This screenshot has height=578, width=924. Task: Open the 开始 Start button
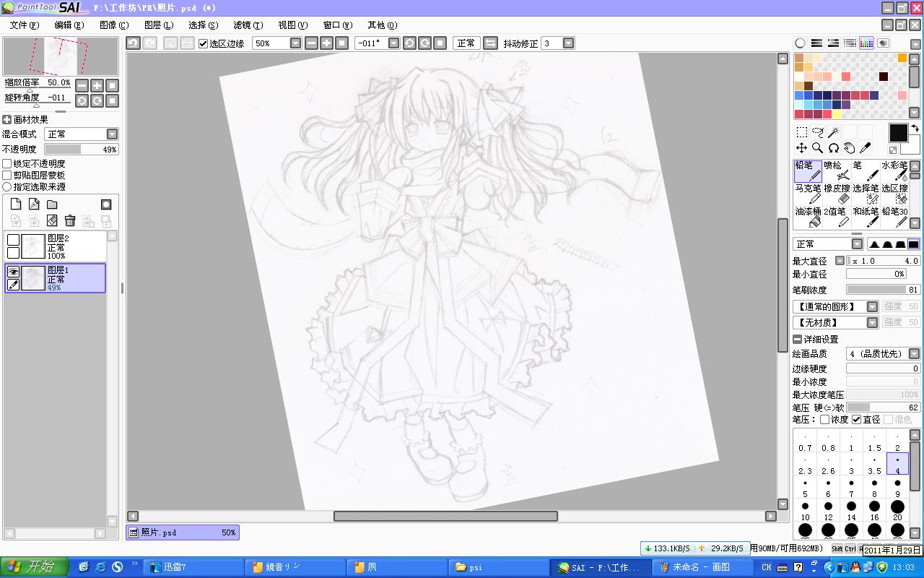[33, 568]
